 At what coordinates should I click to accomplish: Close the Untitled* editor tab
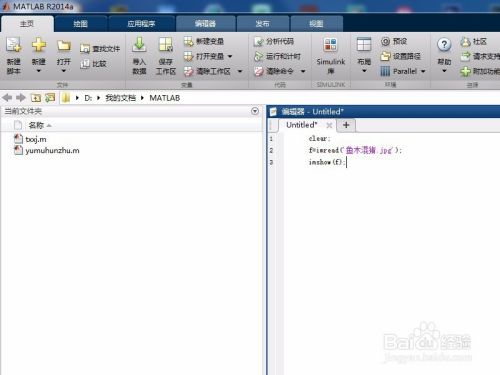pyautogui.click(x=329, y=125)
